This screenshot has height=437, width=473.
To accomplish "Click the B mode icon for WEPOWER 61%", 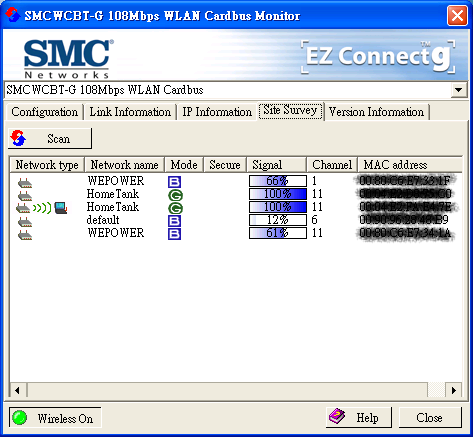I will point(174,234).
